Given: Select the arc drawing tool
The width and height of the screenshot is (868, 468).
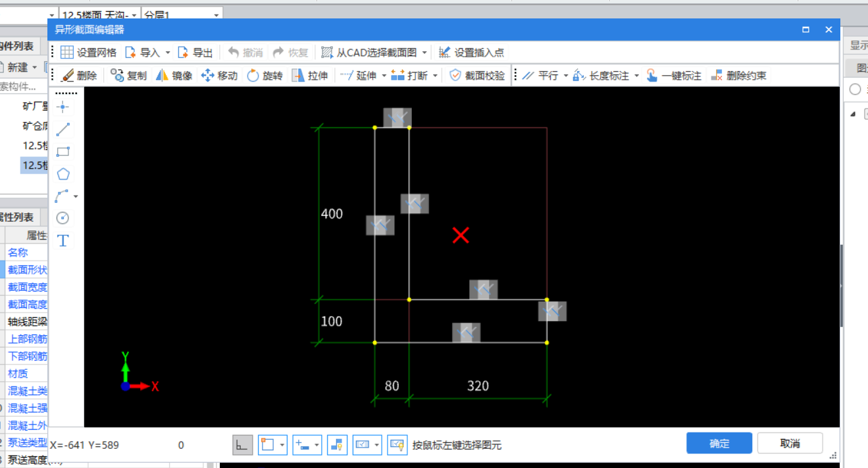Looking at the screenshot, I should [62, 196].
